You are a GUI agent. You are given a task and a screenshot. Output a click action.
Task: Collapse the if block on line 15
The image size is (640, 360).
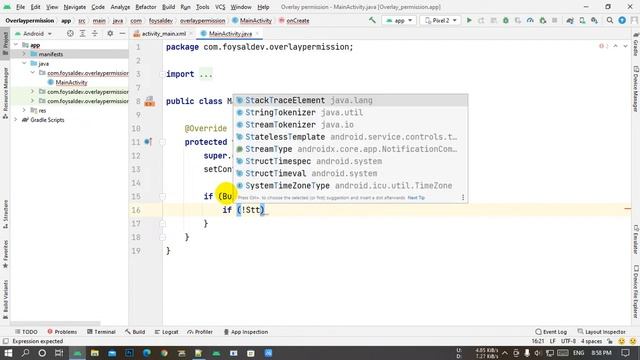pos(162,196)
